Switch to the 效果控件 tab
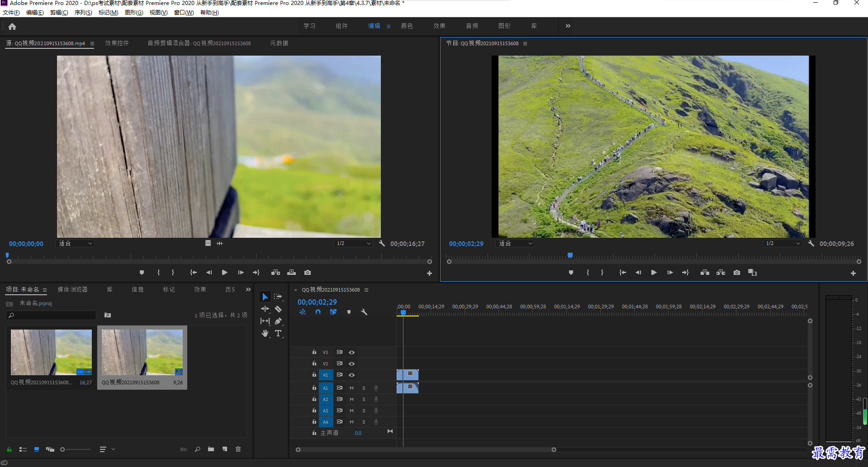The image size is (868, 467). (x=117, y=43)
